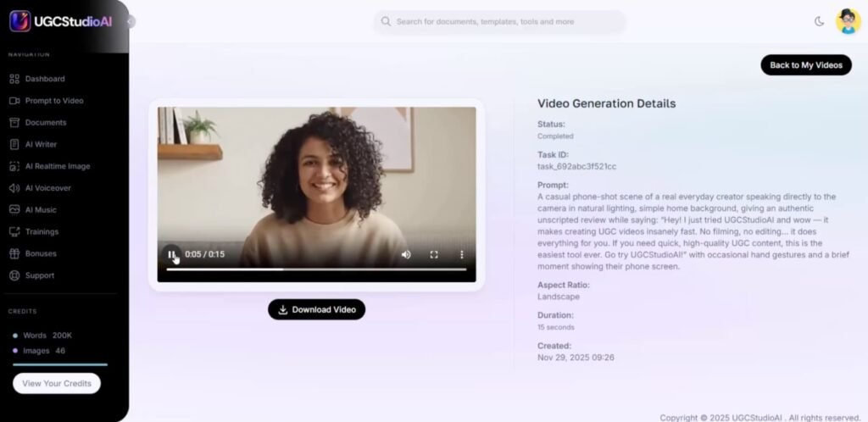The width and height of the screenshot is (868, 422).
Task: Click the task ID task_692abc3f521cc
Action: (x=576, y=166)
